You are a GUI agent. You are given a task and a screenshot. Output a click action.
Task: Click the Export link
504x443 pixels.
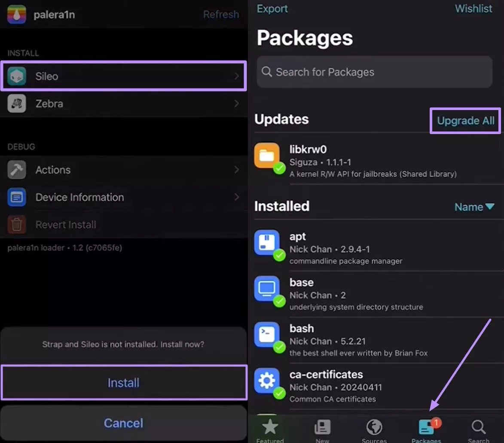(272, 9)
